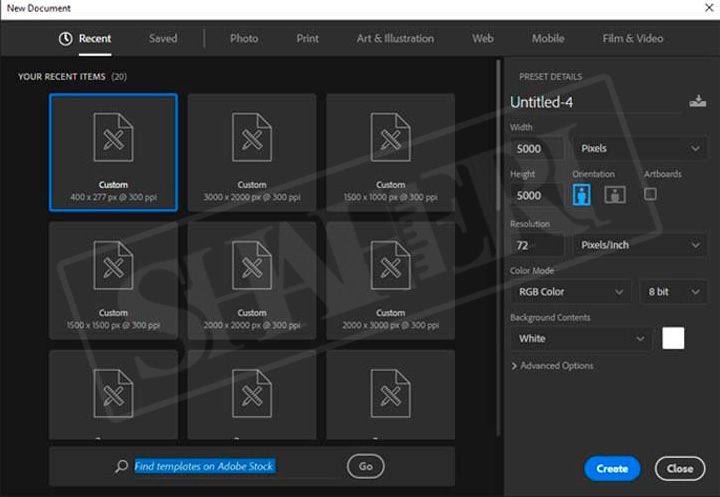Open the Film & Video tab
Image resolution: width=720 pixels, height=497 pixels.
(632, 39)
